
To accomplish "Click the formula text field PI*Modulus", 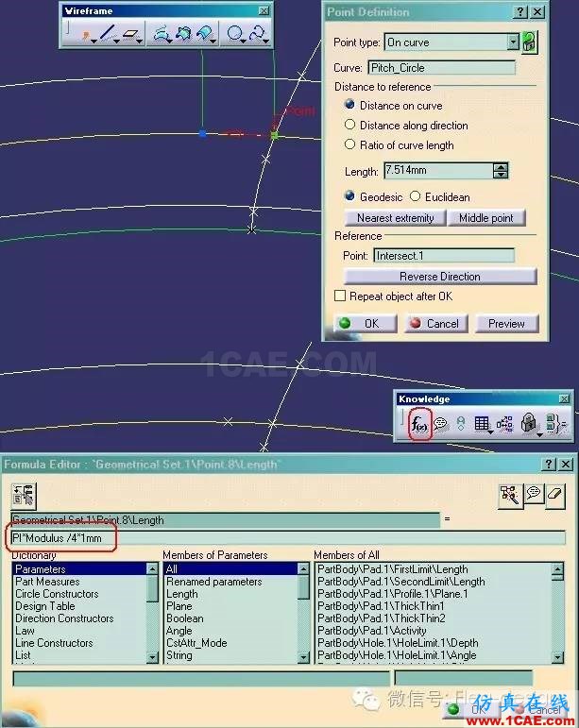I will [x=288, y=538].
